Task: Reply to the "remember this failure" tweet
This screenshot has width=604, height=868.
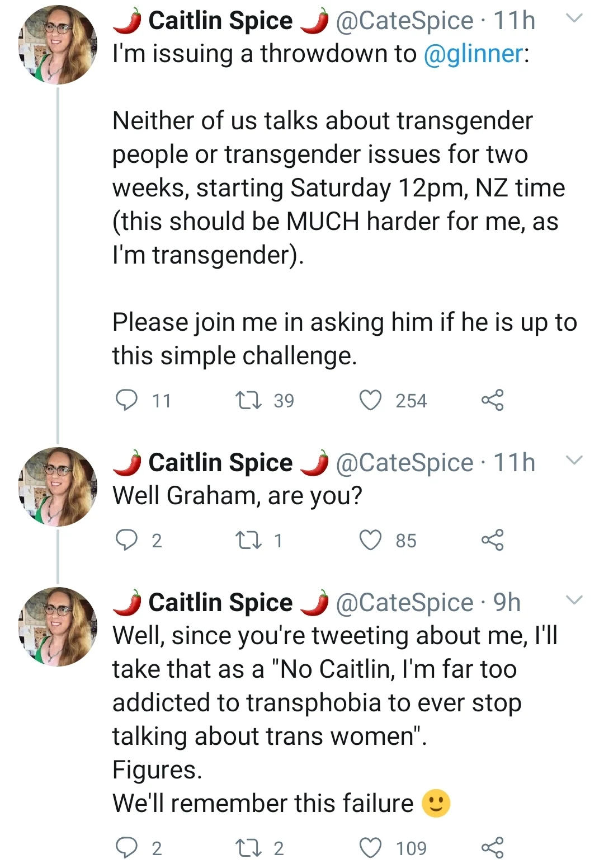Action: 126,848
